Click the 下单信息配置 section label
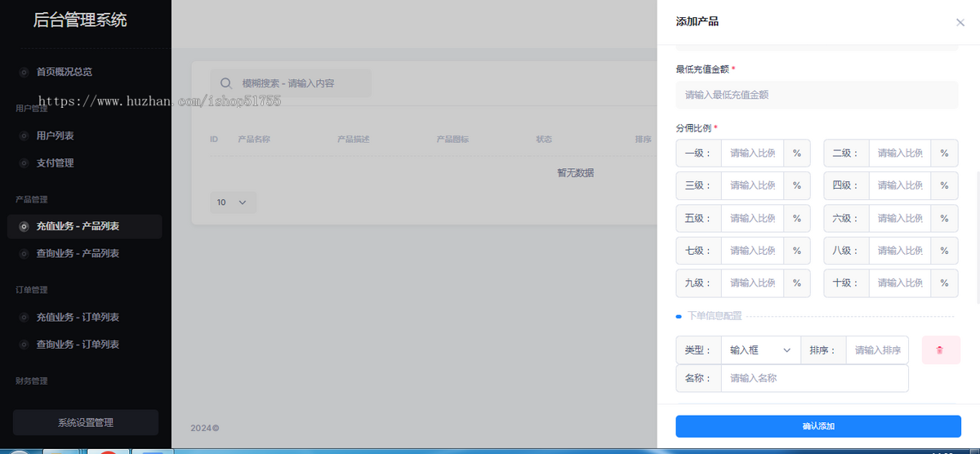Viewport: 980px width, 454px height. point(715,315)
